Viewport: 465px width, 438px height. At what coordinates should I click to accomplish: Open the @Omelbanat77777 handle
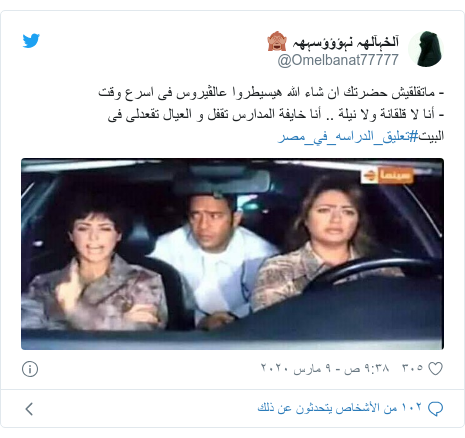(338, 60)
